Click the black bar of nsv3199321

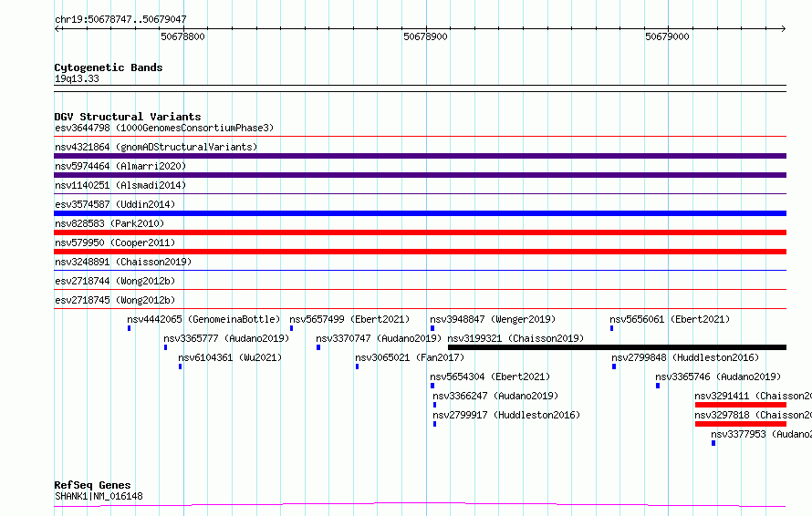pyautogui.click(x=617, y=347)
